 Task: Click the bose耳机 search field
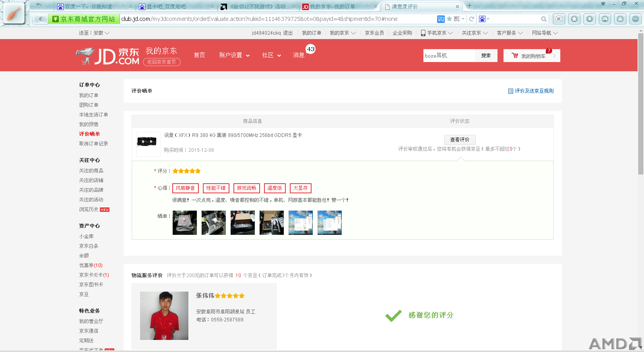pyautogui.click(x=449, y=56)
